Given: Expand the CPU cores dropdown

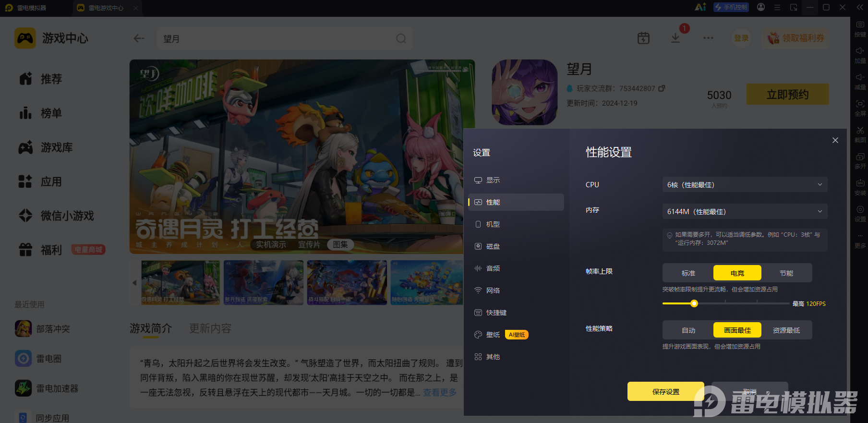Looking at the screenshot, I should click(x=745, y=185).
